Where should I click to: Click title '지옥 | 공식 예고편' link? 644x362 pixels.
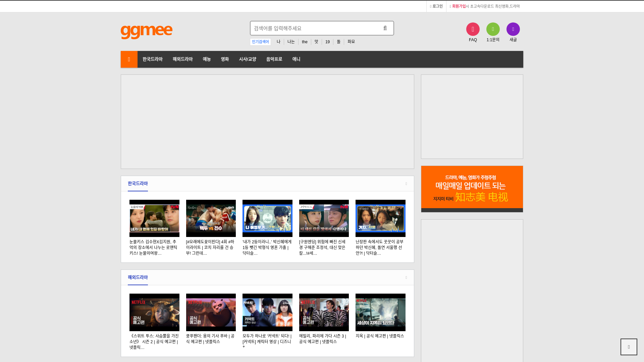coord(380,336)
